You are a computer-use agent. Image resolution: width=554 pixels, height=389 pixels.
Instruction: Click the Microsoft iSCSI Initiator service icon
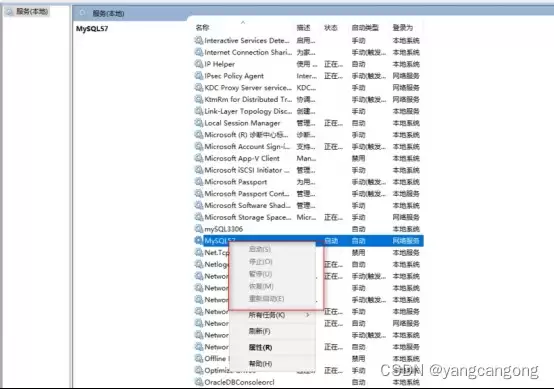pos(199,170)
